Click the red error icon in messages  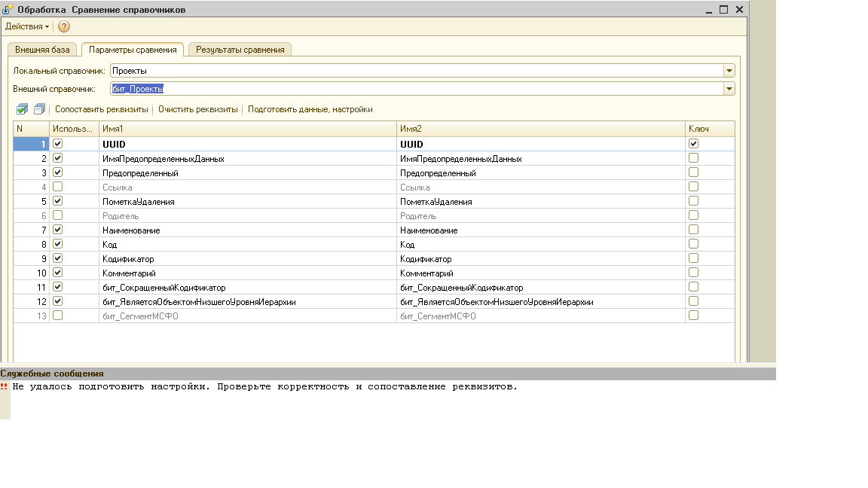5,387
